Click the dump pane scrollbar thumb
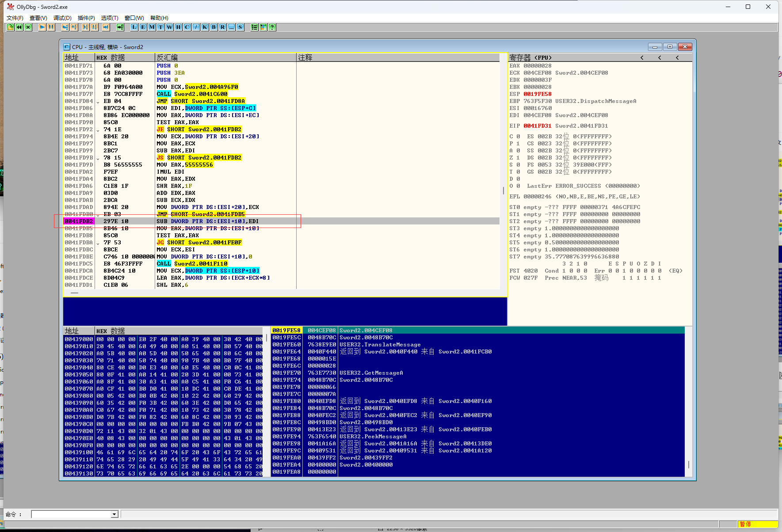The image size is (782, 532). 266,338
